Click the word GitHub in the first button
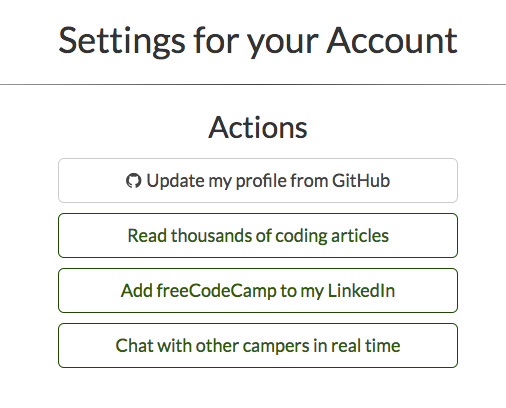This screenshot has width=506, height=408. pos(361,181)
